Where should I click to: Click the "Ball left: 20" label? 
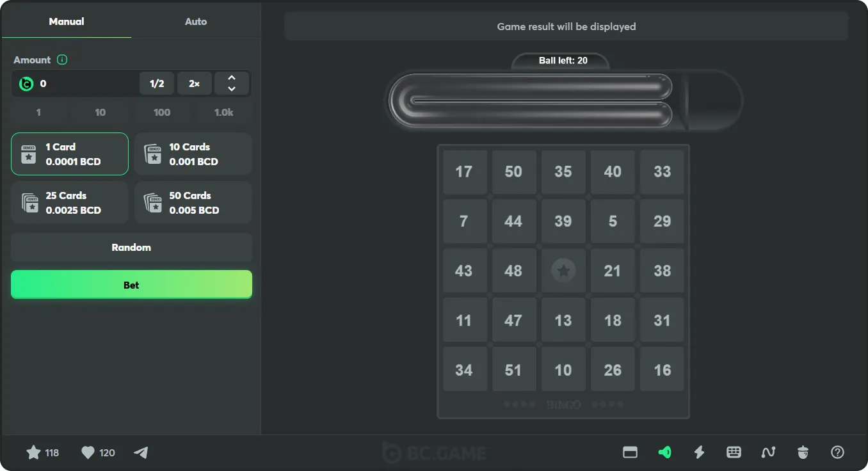(x=563, y=61)
